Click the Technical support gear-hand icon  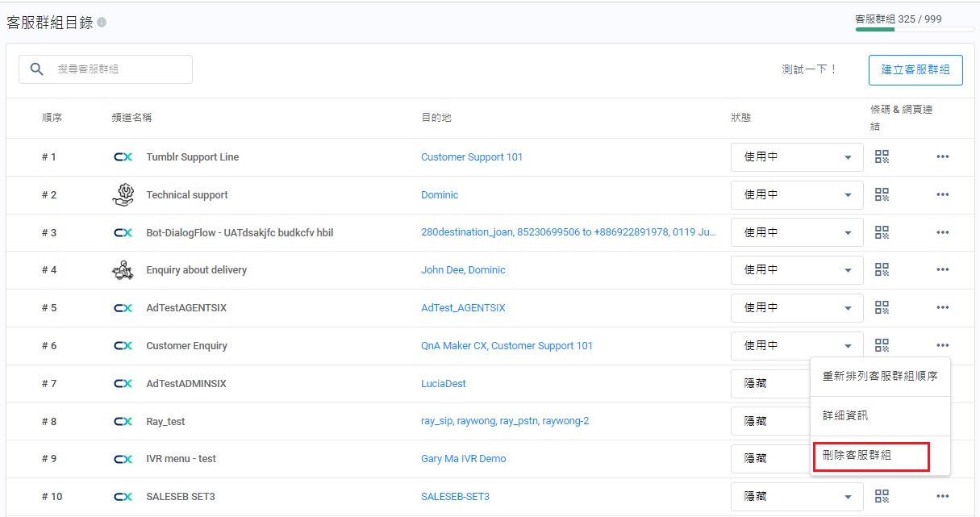click(x=123, y=194)
